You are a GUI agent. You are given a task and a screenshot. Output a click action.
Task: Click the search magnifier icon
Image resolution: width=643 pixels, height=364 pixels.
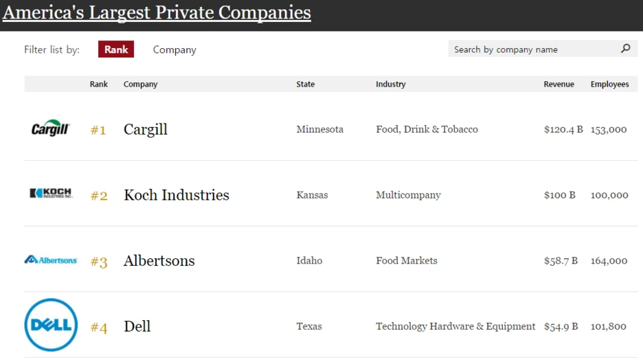[x=625, y=49]
